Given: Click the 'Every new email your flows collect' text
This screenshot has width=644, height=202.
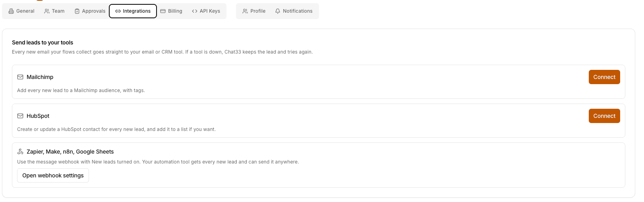Looking at the screenshot, I should point(162,52).
